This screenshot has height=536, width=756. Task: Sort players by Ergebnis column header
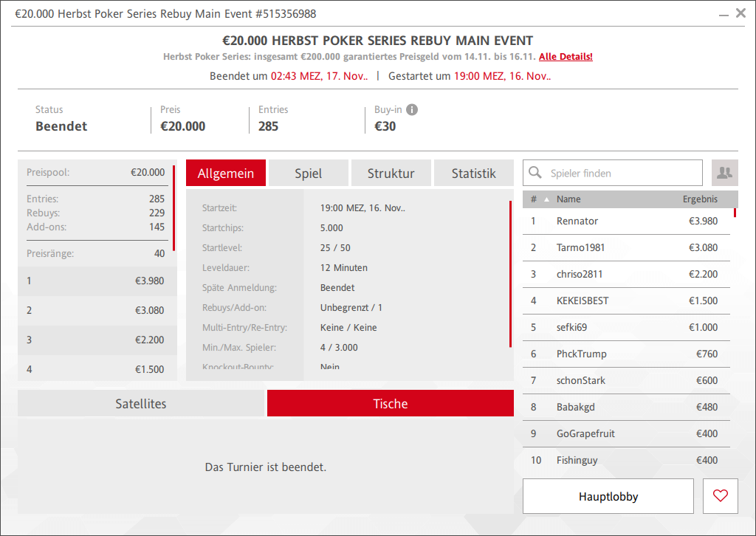tap(699, 199)
